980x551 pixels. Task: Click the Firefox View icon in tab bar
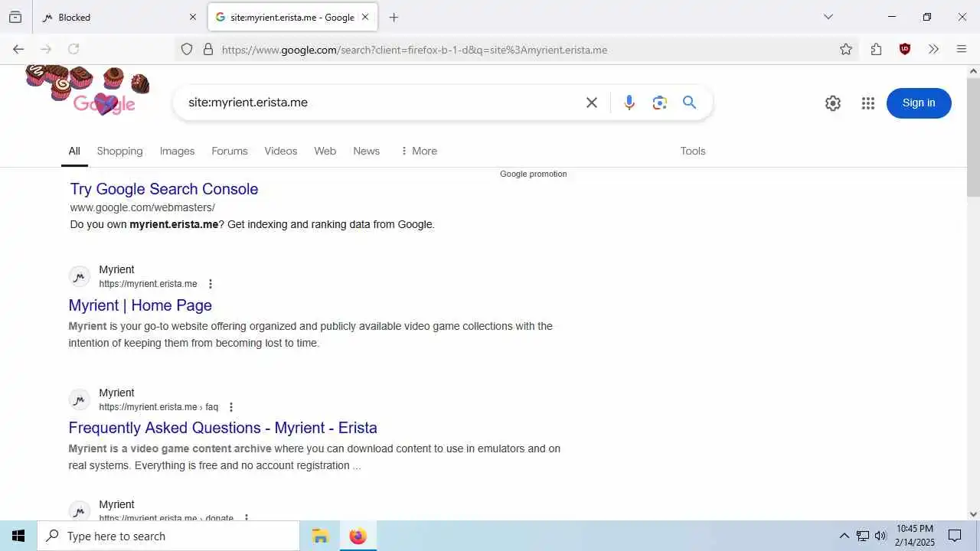tap(15, 17)
